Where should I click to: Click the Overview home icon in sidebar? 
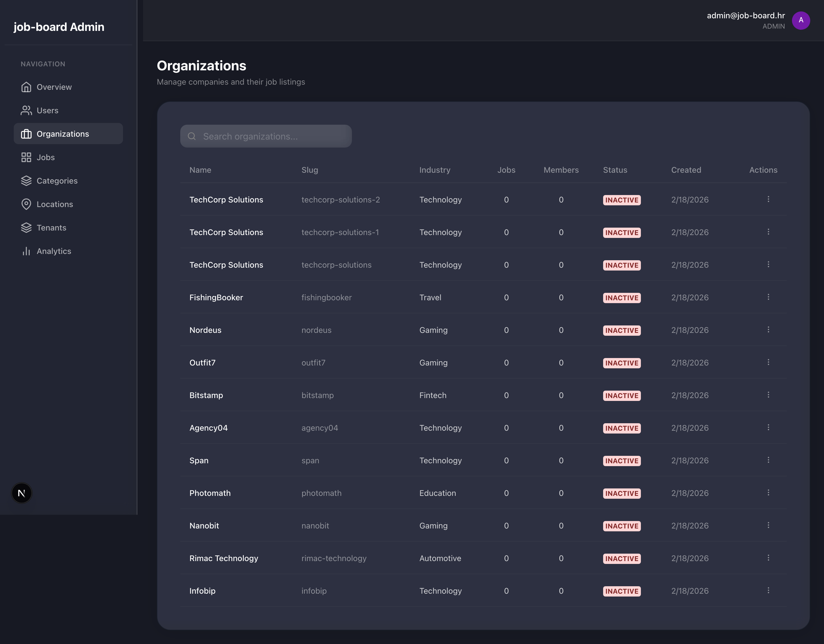pyautogui.click(x=26, y=87)
